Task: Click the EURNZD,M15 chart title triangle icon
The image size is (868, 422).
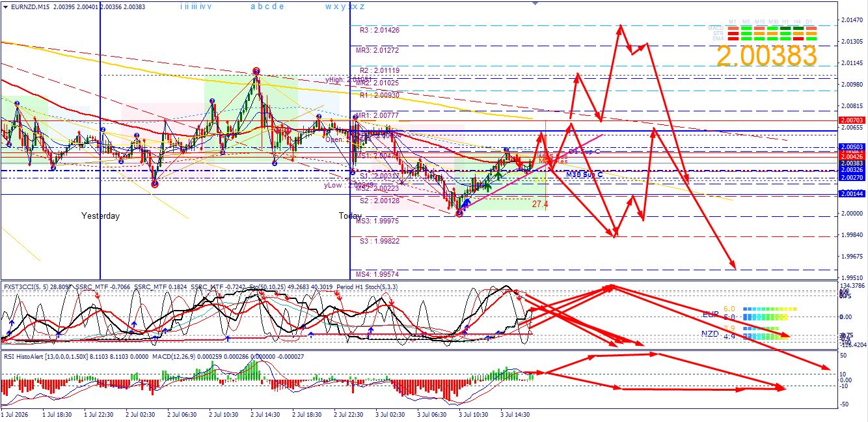Action: 6,7
